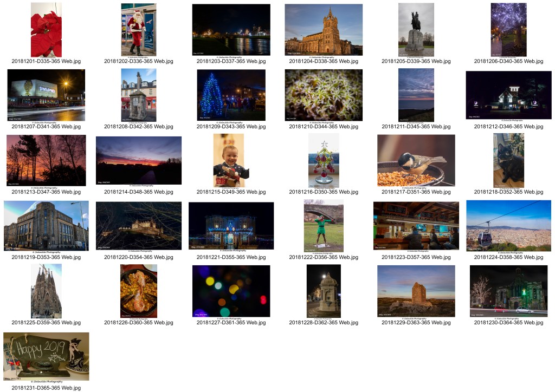Open the purple-lit tree photo thumbnail
Image resolution: width=555 pixels, height=392 pixels.
click(508, 30)
